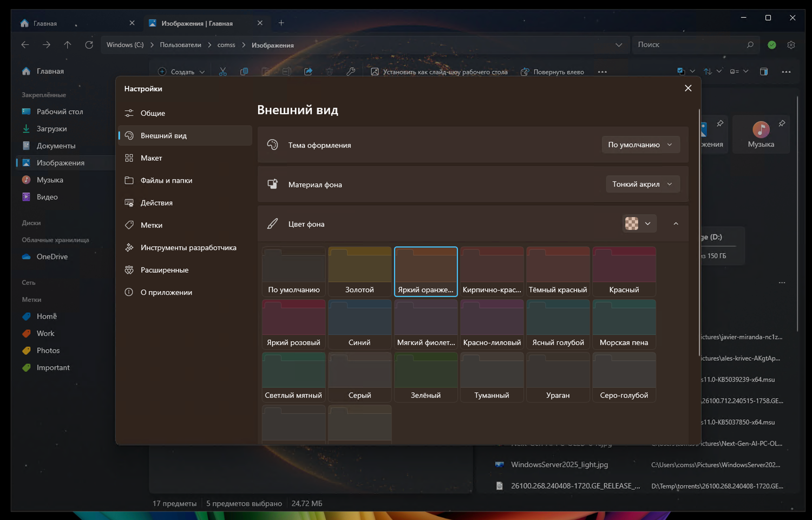812x520 pixels.
Task: Open the selection options icon in the toolbar
Action: click(x=685, y=71)
